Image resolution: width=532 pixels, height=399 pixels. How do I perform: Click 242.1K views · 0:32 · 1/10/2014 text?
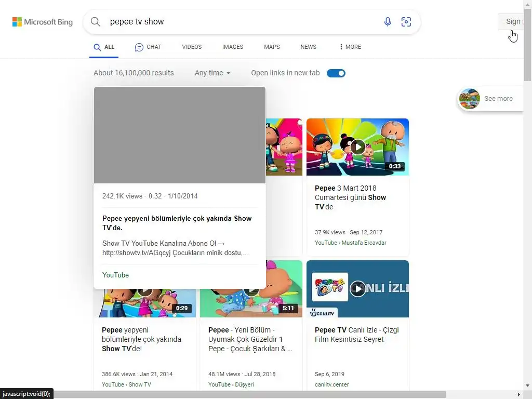[150, 196]
